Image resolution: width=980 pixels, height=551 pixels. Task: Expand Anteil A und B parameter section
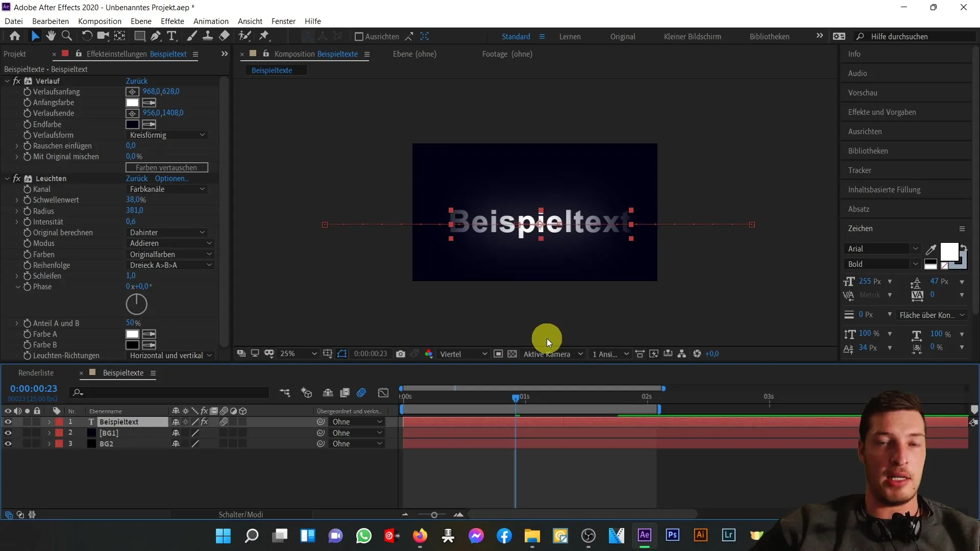tap(17, 323)
